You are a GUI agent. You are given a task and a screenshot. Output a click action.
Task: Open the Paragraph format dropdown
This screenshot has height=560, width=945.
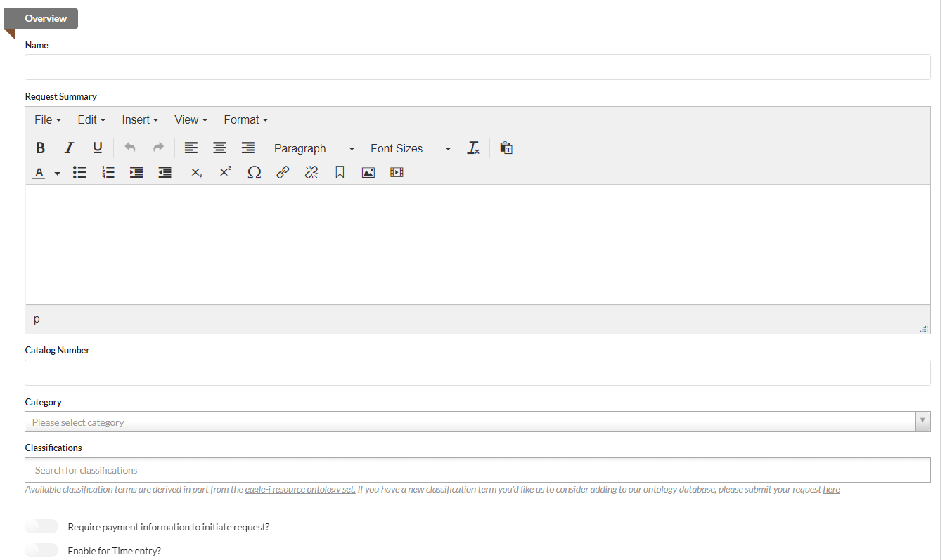pyautogui.click(x=314, y=149)
